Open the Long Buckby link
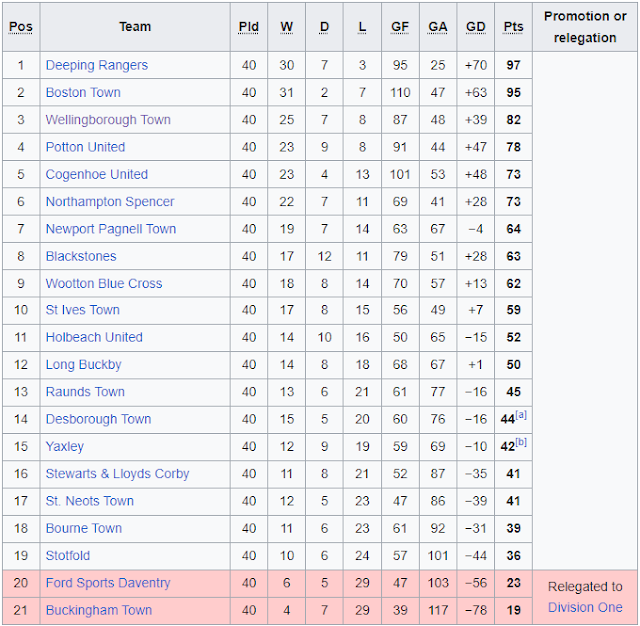Viewport: 640px width, 626px height. 84,365
